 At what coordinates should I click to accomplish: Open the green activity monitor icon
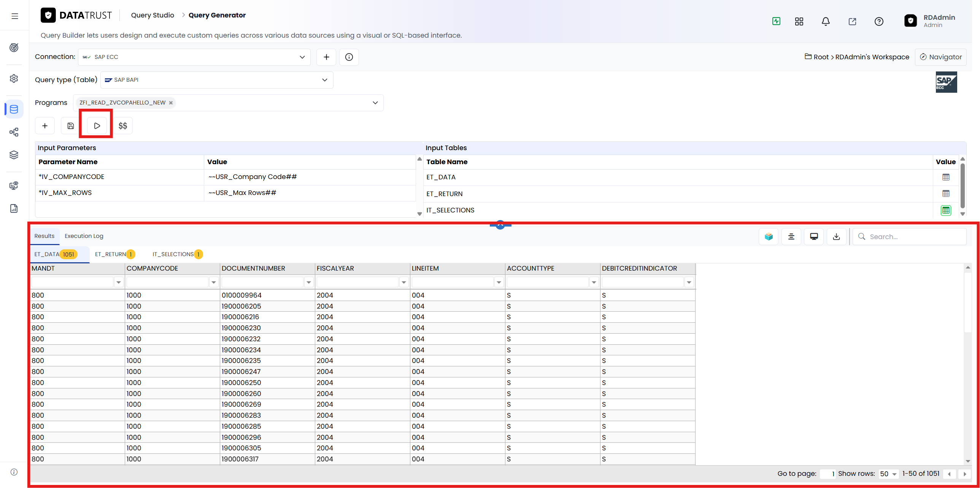pos(777,21)
